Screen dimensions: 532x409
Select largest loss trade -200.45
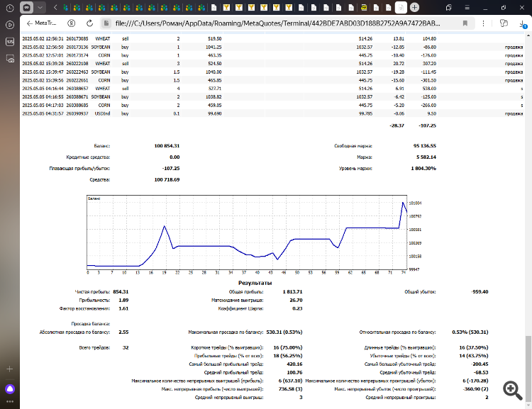pos(480,364)
